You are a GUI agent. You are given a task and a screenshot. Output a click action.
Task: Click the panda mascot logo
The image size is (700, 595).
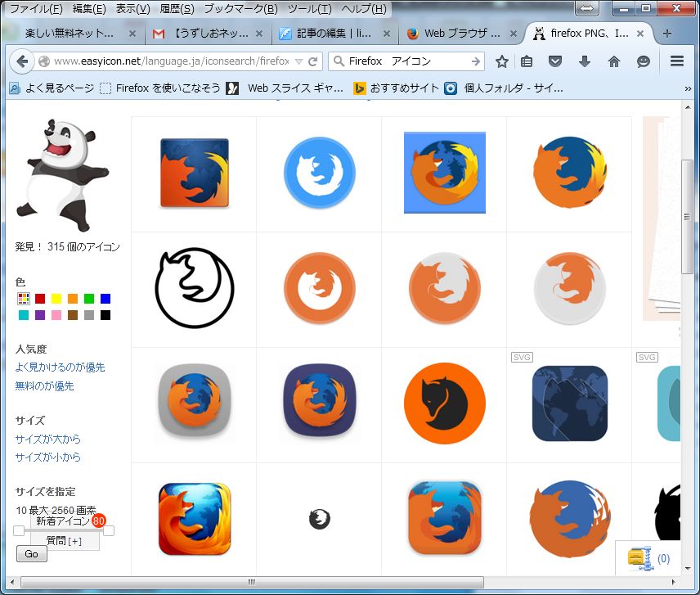click(x=62, y=175)
